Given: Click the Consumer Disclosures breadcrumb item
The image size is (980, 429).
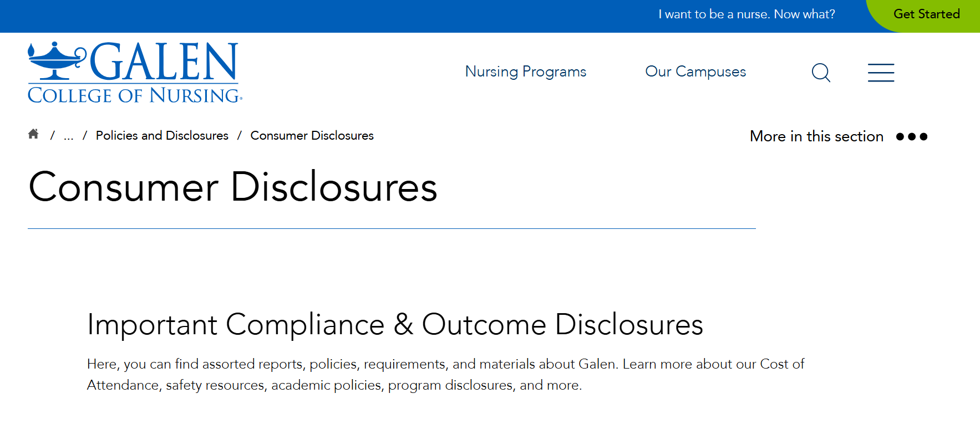Looking at the screenshot, I should click(x=312, y=136).
